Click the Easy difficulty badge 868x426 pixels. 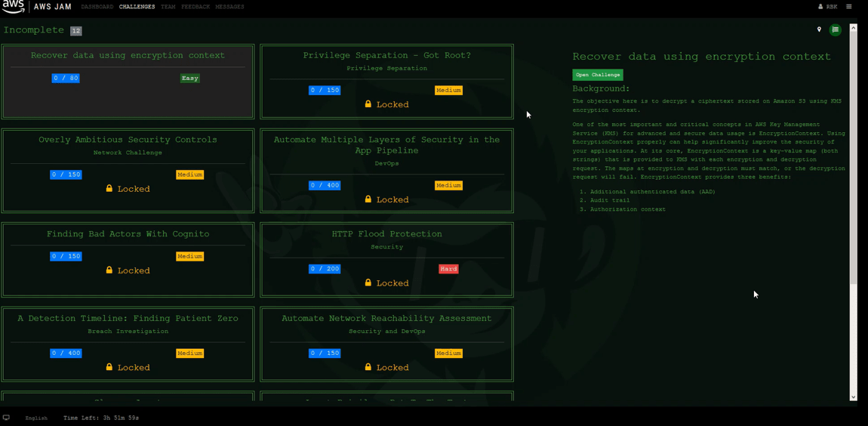[190, 78]
